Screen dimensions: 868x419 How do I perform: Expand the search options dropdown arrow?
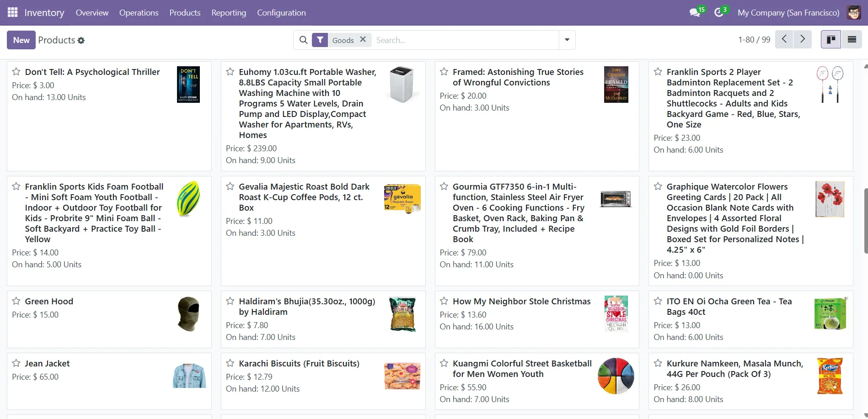point(567,40)
